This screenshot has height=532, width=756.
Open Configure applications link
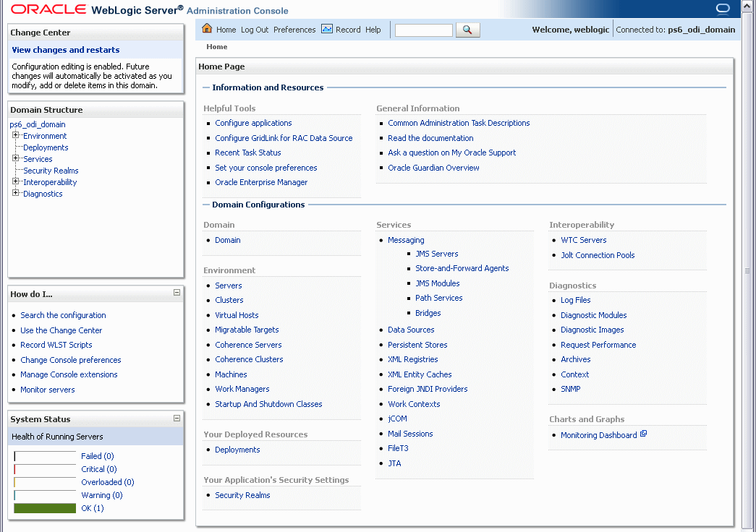[253, 123]
